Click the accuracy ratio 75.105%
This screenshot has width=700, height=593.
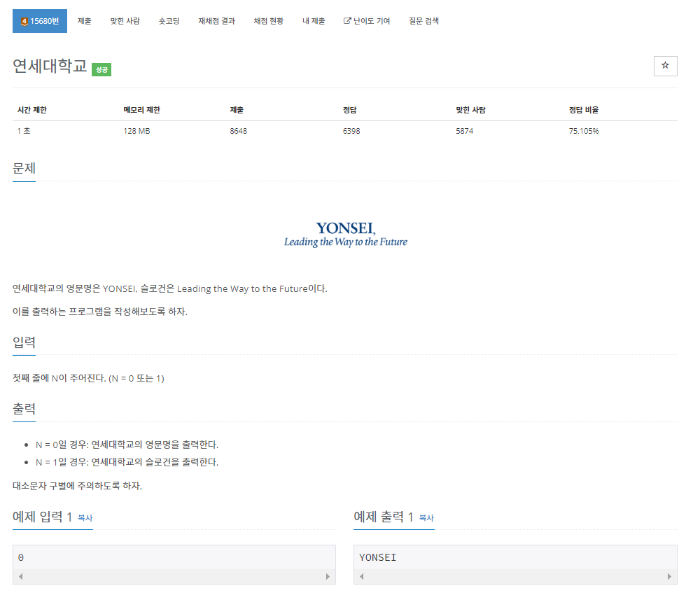(584, 131)
